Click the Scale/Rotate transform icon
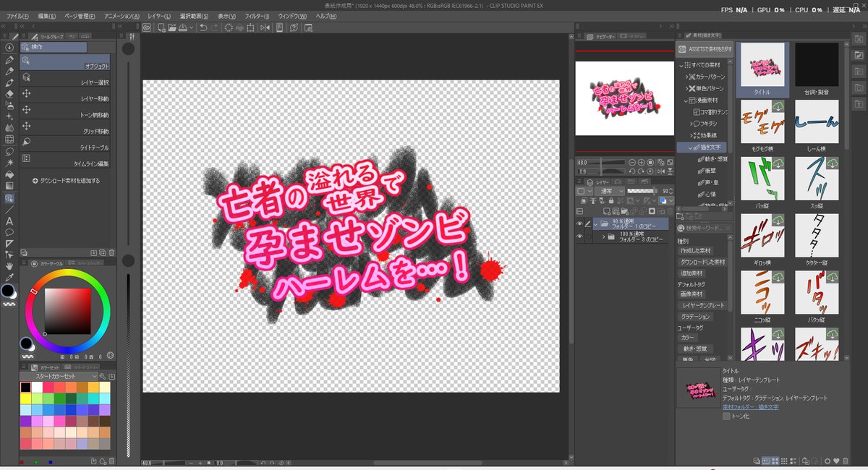Screen dimensions: 868x470 point(250,27)
